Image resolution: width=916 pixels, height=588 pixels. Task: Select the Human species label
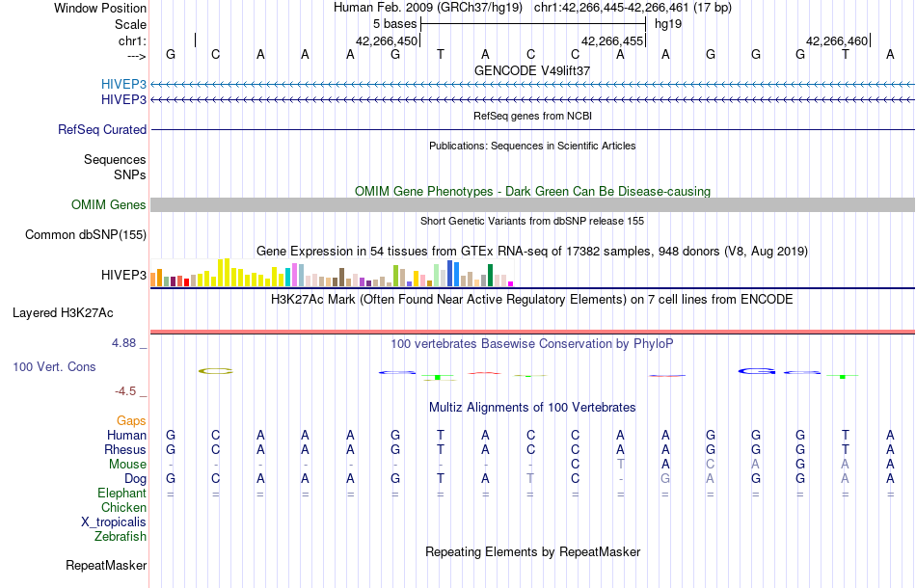pos(126,435)
